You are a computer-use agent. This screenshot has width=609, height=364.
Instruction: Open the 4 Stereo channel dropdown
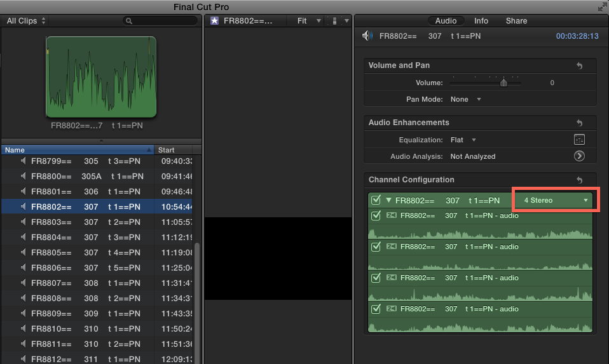[x=556, y=200]
